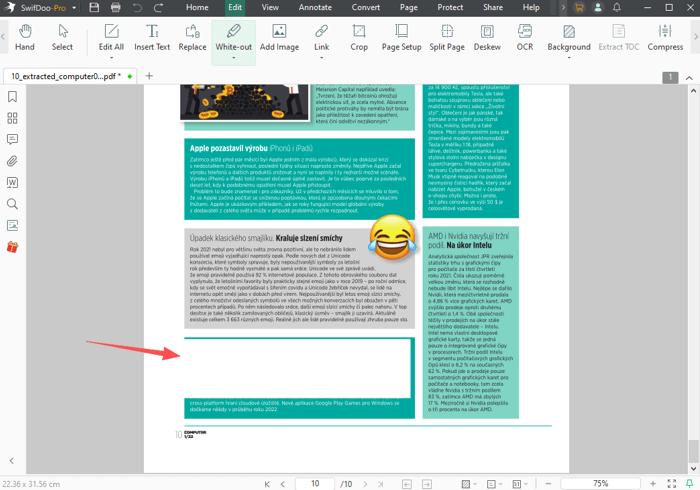Open the Background tool
The height and width of the screenshot is (490, 700).
coord(569,38)
